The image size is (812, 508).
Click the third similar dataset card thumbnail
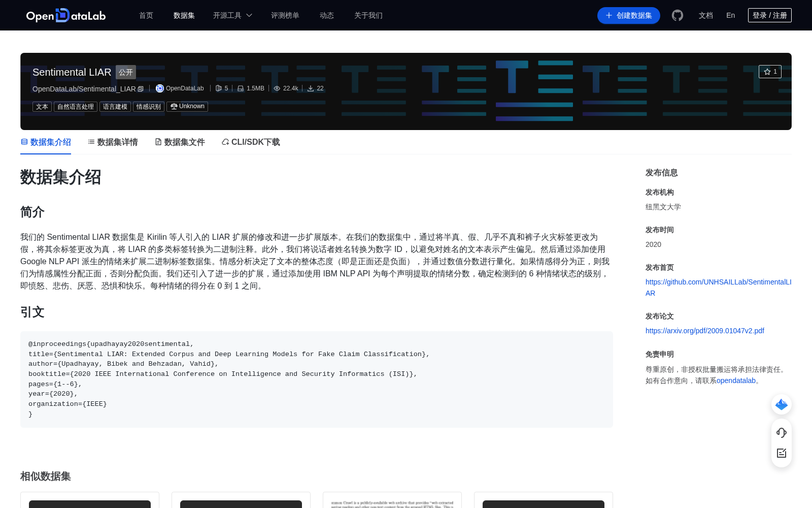point(392,504)
